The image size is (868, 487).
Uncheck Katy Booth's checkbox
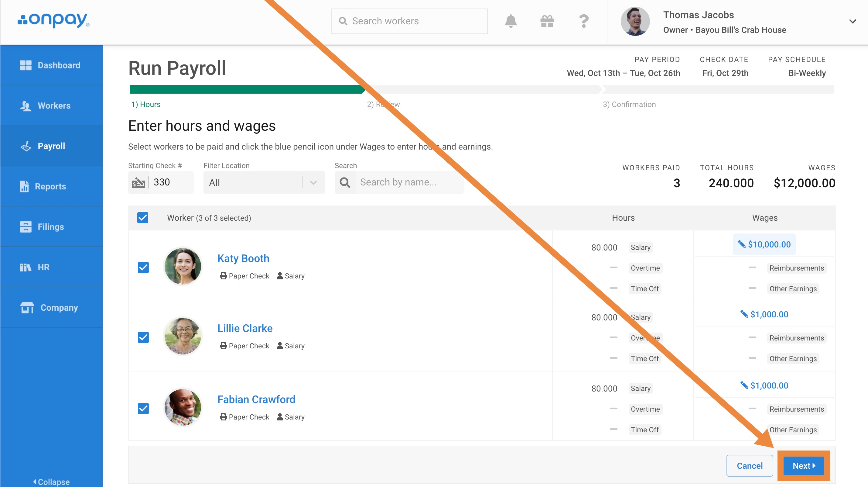pyautogui.click(x=143, y=268)
